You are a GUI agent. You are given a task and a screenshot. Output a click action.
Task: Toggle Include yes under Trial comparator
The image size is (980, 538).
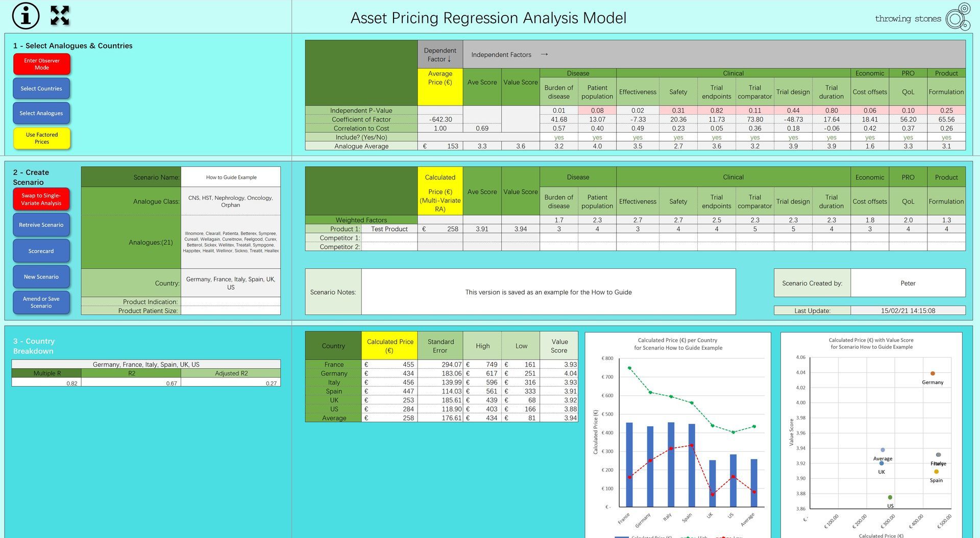coord(755,137)
